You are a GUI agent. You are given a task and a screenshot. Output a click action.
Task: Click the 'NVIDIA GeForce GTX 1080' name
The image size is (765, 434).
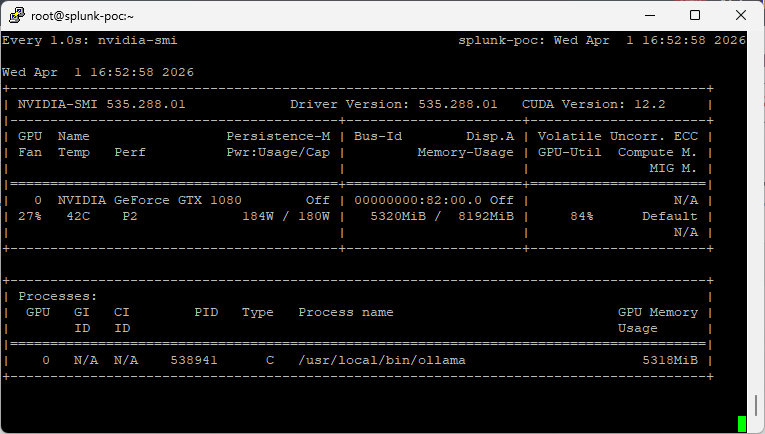tap(149, 200)
